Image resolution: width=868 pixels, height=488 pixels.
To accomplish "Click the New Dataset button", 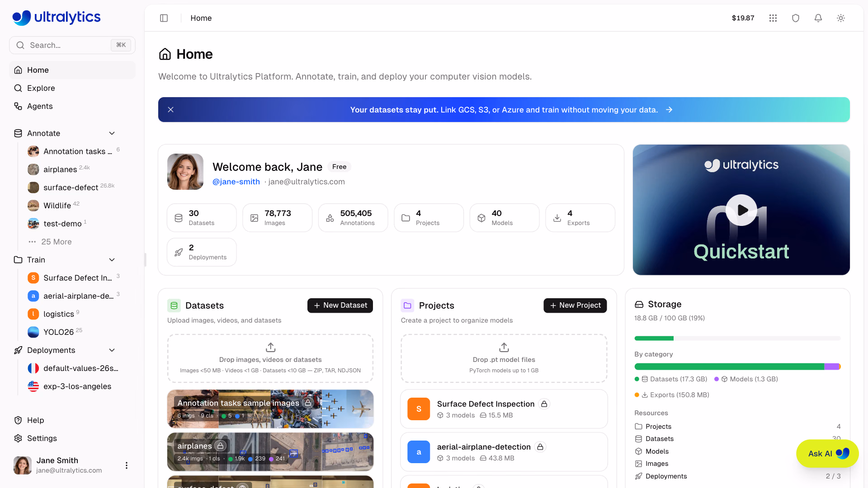I will pos(340,305).
